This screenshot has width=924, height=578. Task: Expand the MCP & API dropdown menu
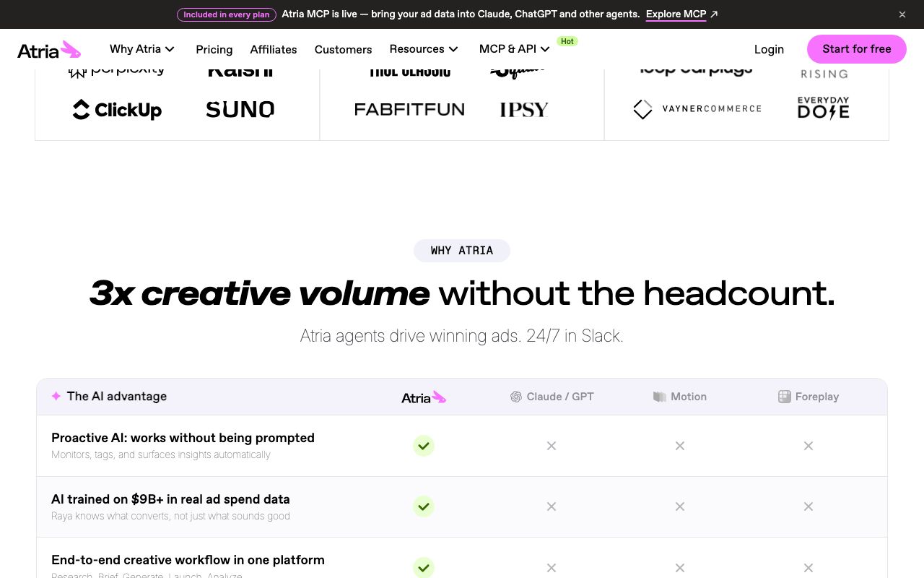(515, 49)
